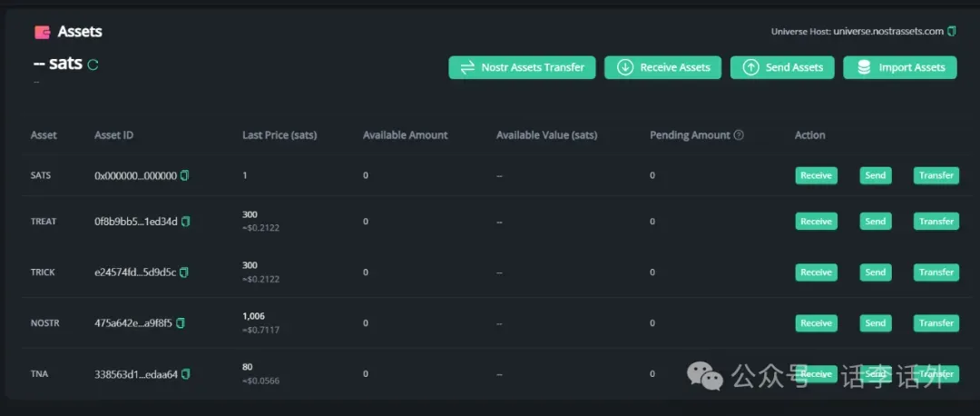Receive SATS in the SATS row

click(817, 176)
